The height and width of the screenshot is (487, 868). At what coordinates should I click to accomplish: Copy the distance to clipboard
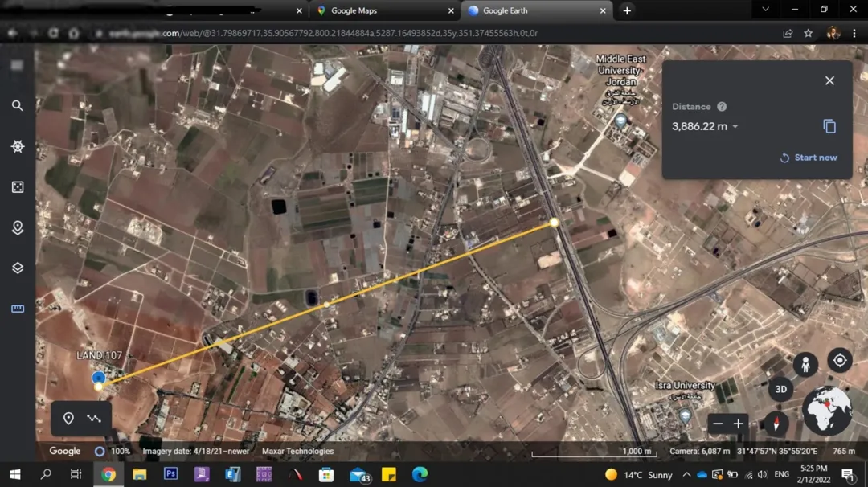[829, 126]
